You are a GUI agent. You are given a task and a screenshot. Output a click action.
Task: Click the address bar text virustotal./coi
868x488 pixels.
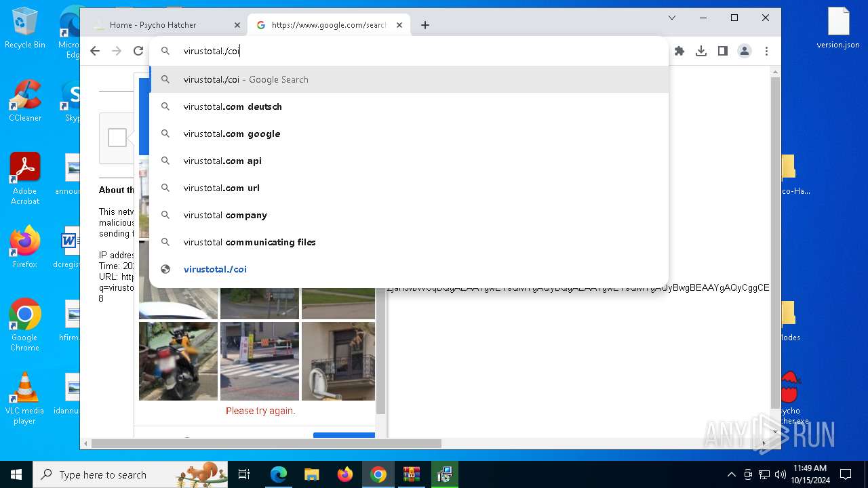[212, 51]
